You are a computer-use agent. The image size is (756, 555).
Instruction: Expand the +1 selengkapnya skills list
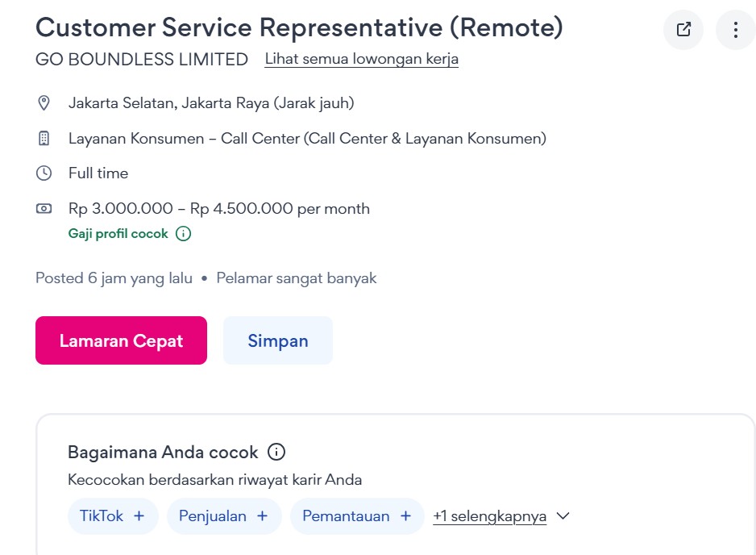[x=489, y=516]
